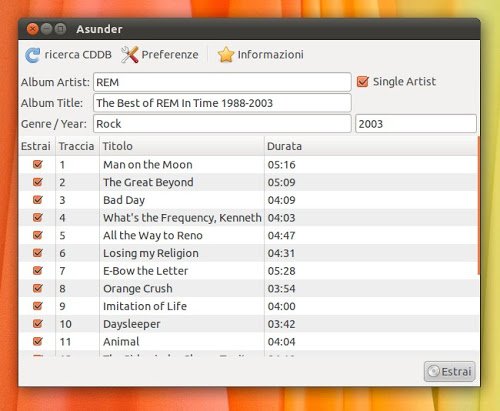Click duration 03:54 of track 8
Screen dimensions: 500x411
click(281, 288)
